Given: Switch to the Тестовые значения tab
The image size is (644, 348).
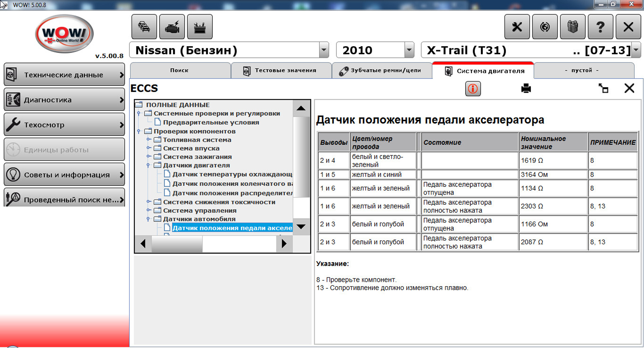Looking at the screenshot, I should (x=281, y=71).
